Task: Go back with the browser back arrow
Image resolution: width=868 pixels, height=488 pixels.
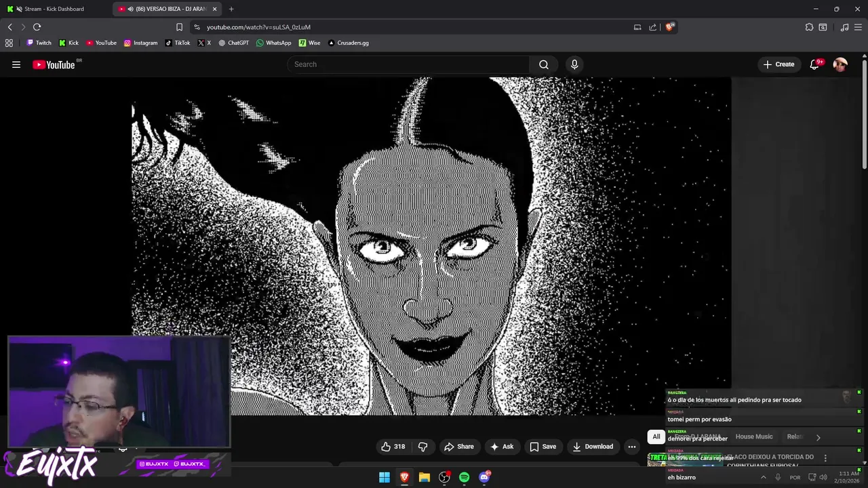Action: 9,27
